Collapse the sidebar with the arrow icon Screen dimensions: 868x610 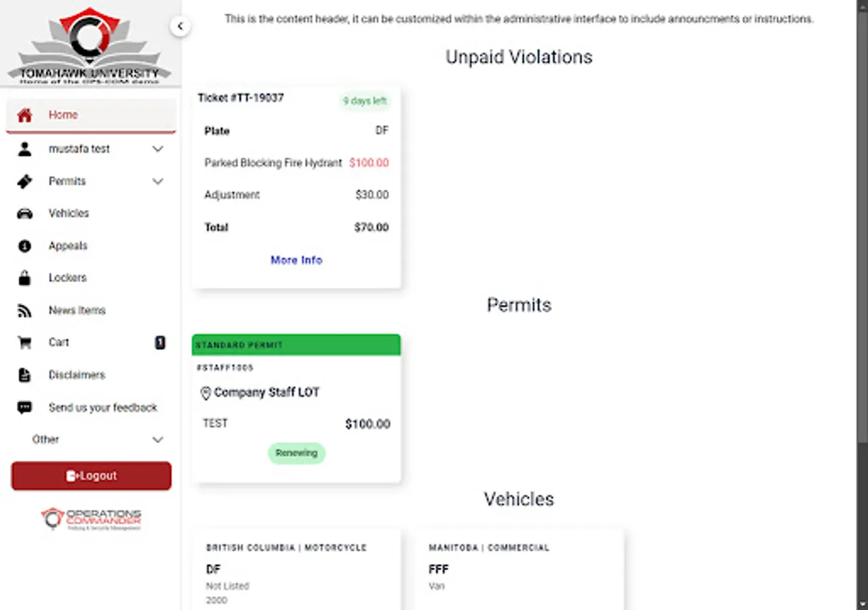click(x=180, y=26)
